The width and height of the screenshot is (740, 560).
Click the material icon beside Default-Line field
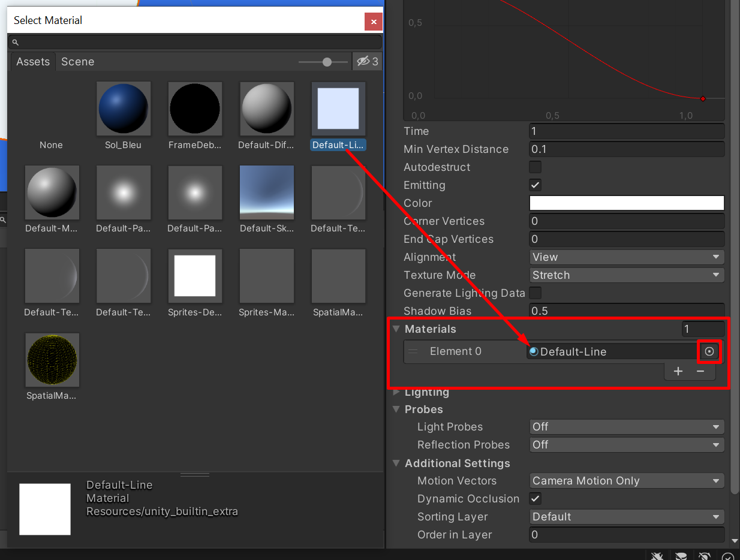coord(534,352)
